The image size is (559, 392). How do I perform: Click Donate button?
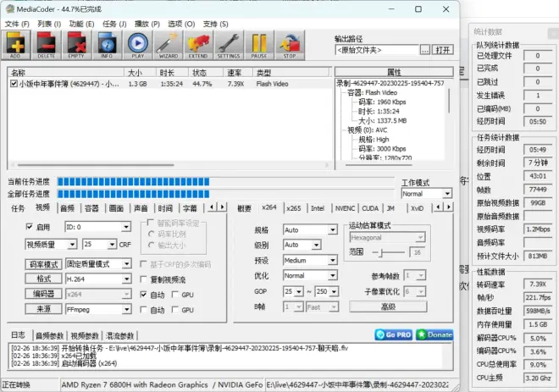click(434, 334)
